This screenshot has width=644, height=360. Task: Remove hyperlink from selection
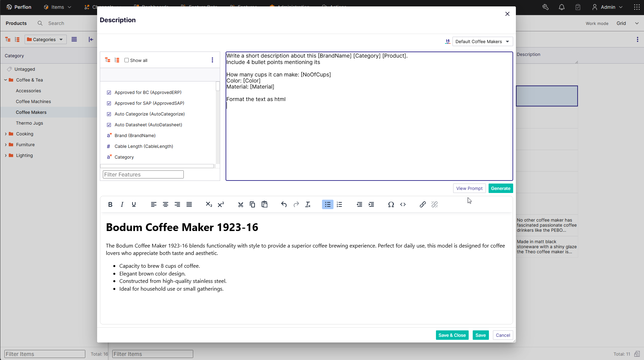tap(435, 204)
